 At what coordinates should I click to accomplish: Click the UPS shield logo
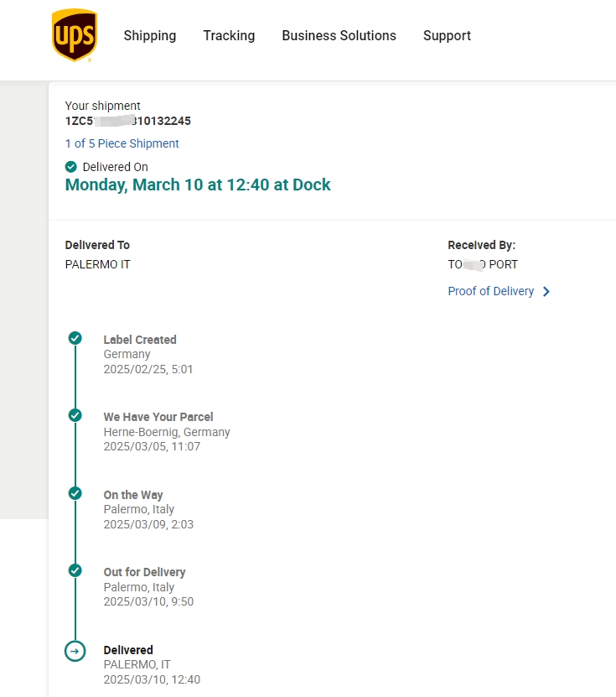(74, 35)
